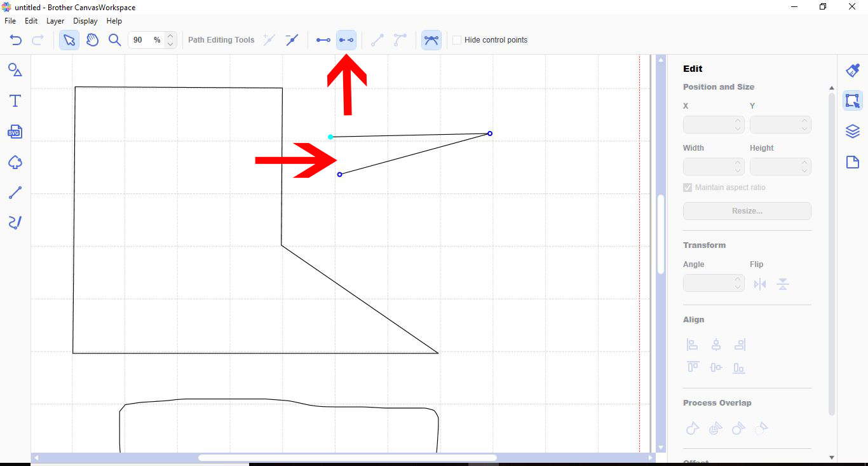Click the zoom percentage input field

pos(147,40)
